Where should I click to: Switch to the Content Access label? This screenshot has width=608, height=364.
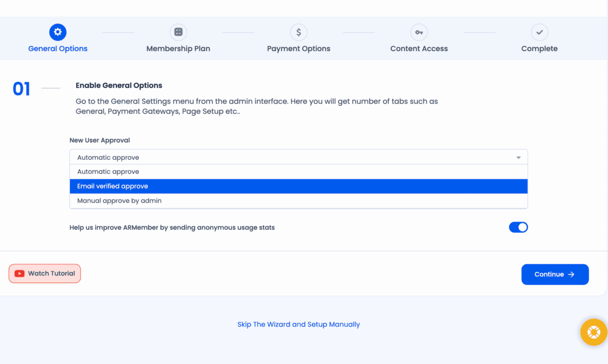click(419, 49)
